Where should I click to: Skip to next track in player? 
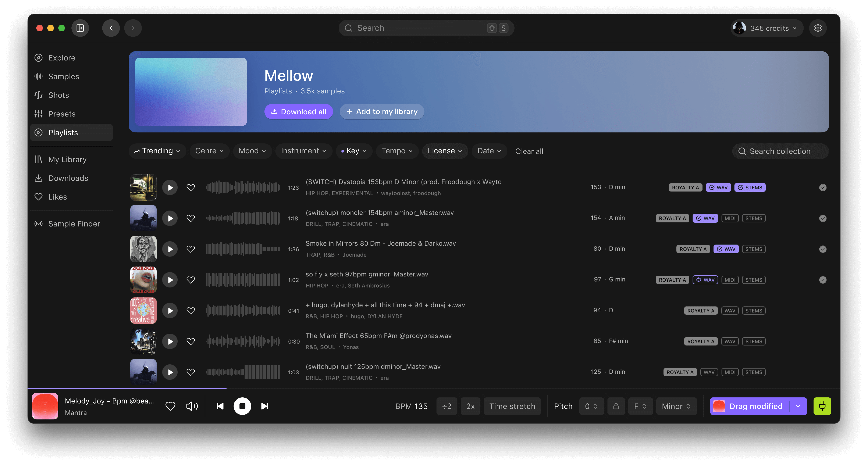264,406
